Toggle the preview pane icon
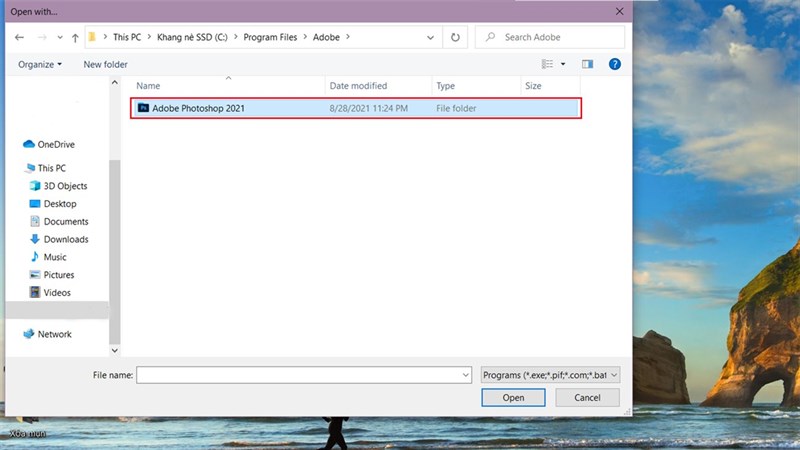 [588, 64]
